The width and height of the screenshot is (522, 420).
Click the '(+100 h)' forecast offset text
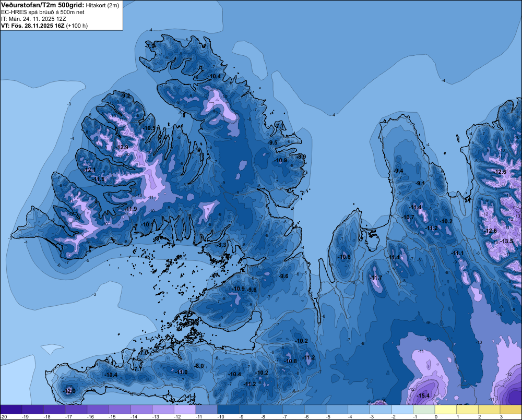click(x=77, y=26)
